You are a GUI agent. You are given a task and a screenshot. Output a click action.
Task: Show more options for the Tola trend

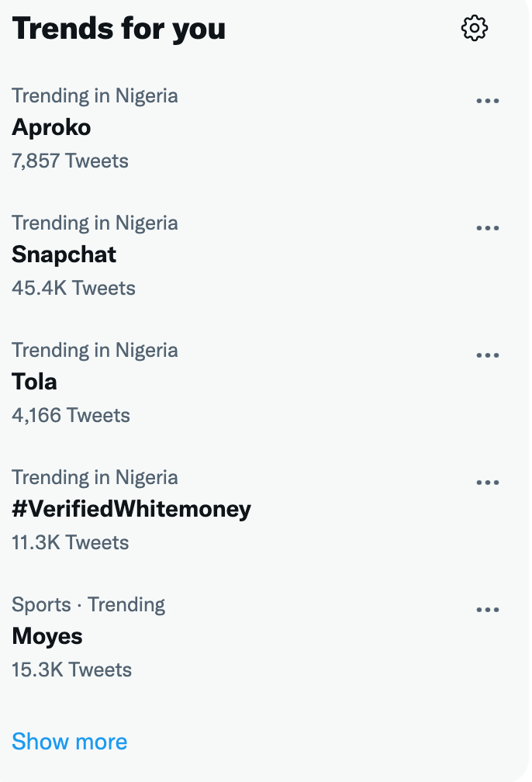(x=487, y=355)
